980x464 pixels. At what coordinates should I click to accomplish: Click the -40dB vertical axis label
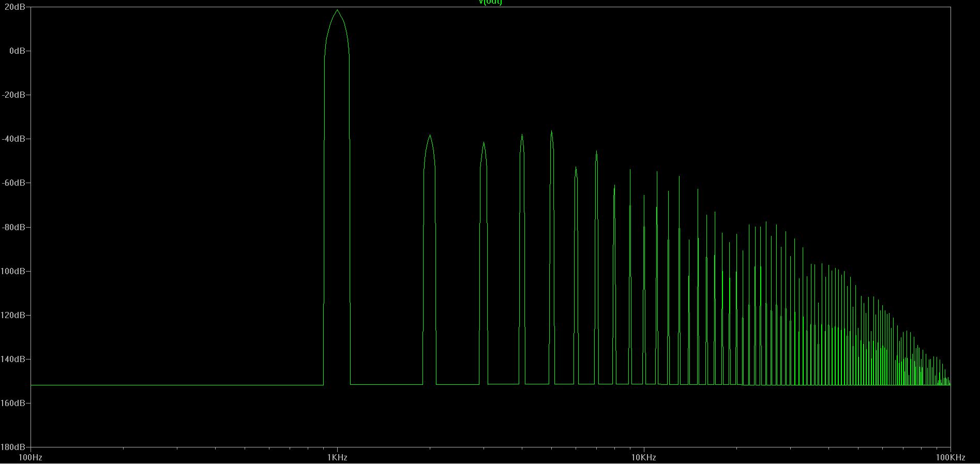pos(12,139)
